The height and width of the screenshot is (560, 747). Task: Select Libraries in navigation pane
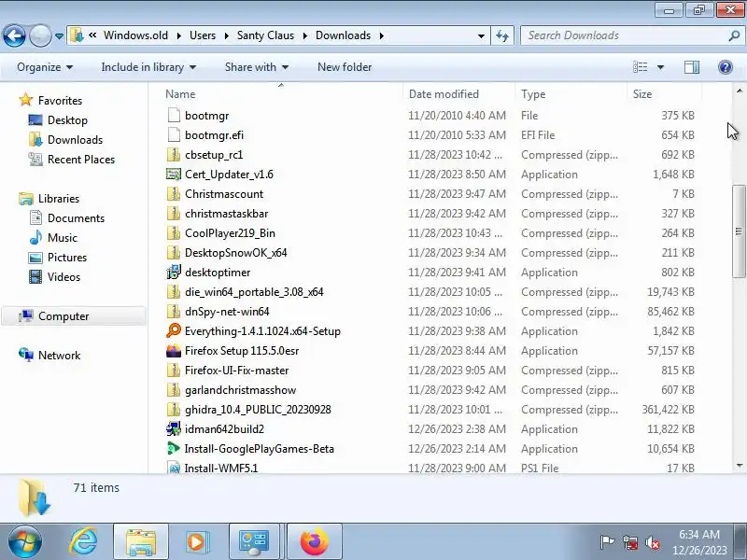pyautogui.click(x=49, y=198)
